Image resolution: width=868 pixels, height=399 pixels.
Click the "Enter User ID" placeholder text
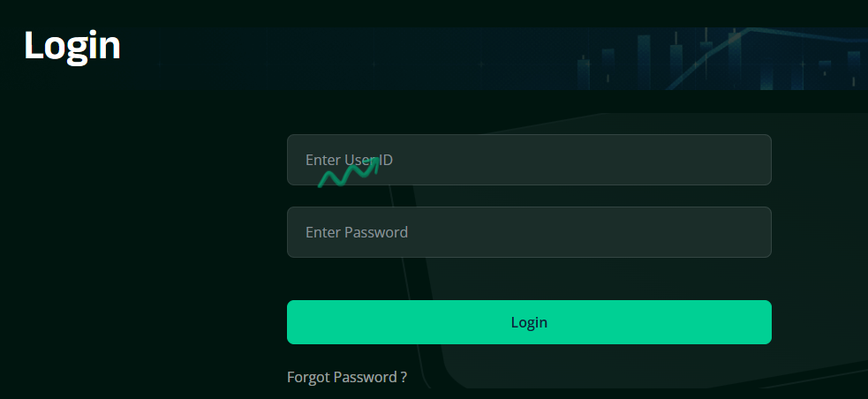coord(349,160)
